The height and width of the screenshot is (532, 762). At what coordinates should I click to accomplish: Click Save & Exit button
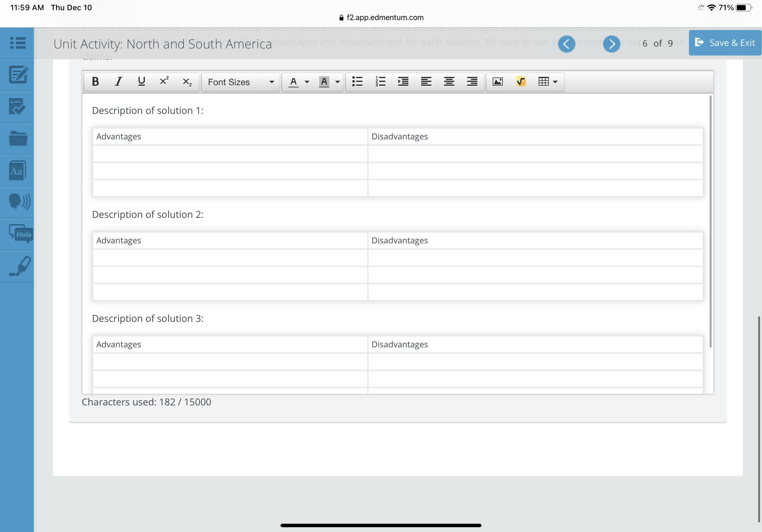pyautogui.click(x=725, y=43)
